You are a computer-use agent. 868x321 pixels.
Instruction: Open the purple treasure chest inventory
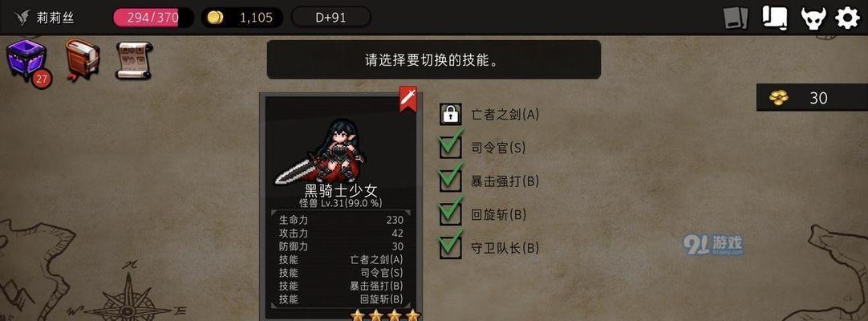point(26,61)
